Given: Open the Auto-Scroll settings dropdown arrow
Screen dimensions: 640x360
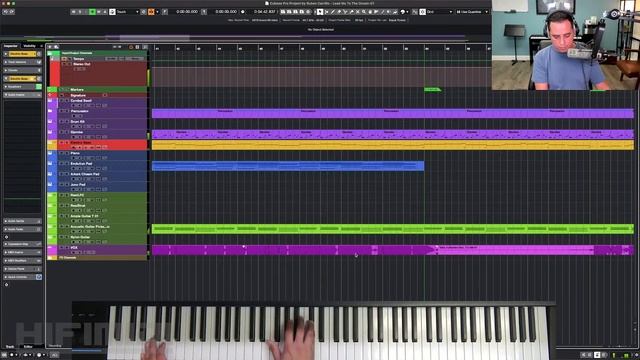Looking at the screenshot, I should click(x=157, y=12).
